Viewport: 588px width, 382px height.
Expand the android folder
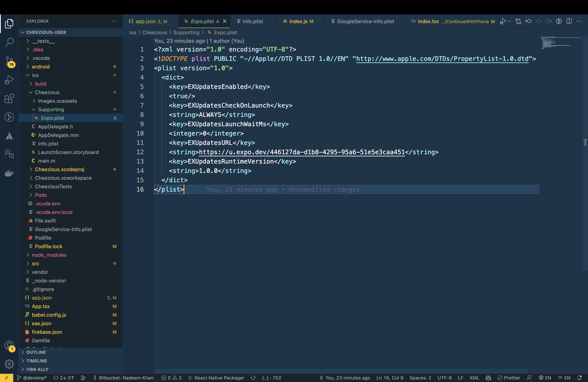(41, 67)
